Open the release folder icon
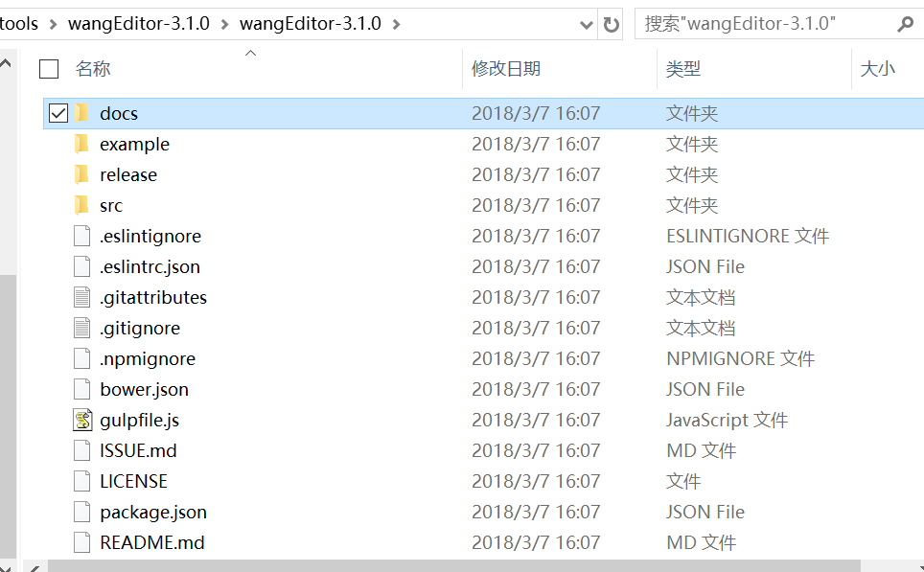The height and width of the screenshot is (572, 924). tap(82, 173)
